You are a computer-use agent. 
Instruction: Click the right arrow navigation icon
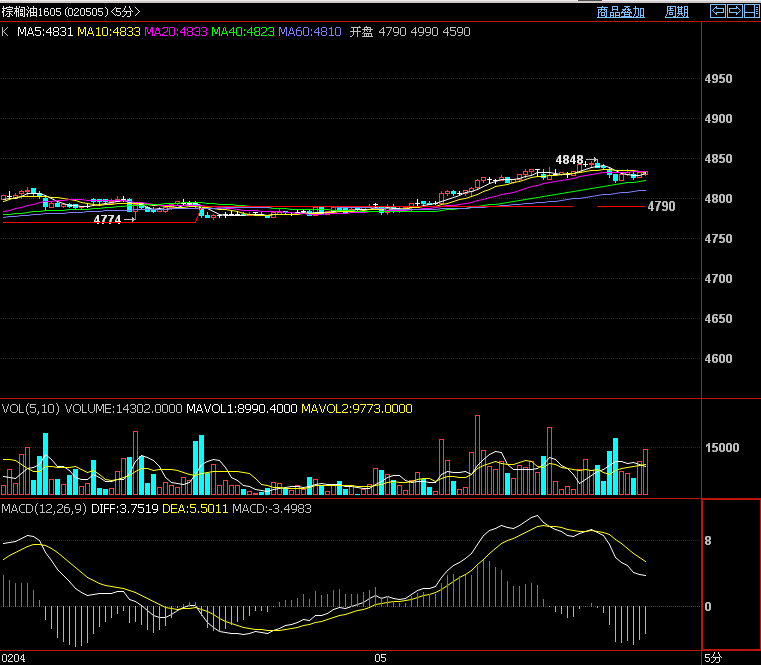734,11
